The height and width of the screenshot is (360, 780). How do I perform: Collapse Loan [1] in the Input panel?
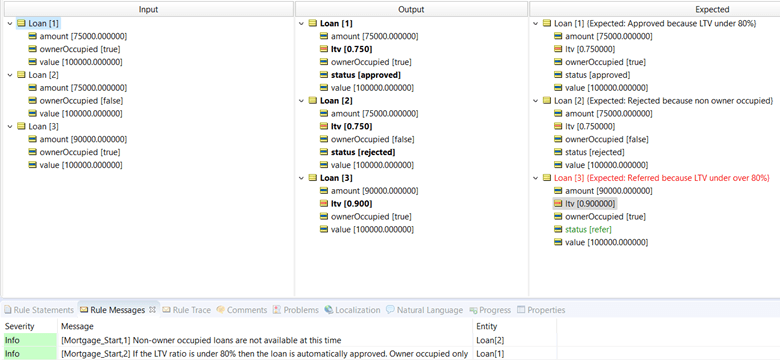tap(10, 23)
